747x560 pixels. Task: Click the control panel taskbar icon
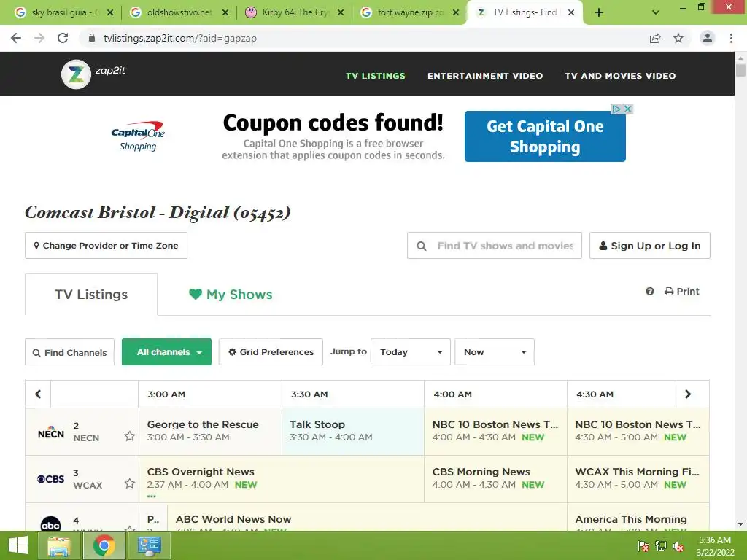point(150,545)
